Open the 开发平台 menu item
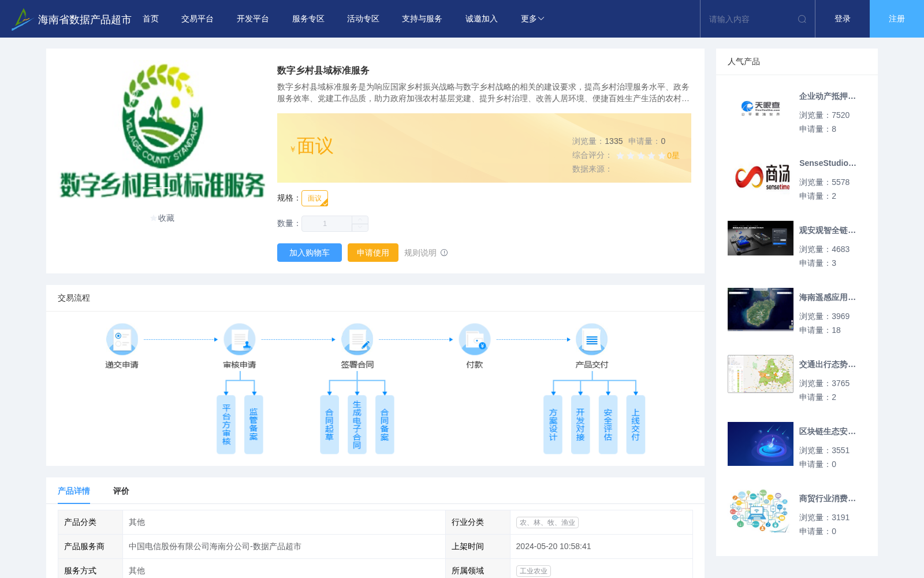 tap(253, 19)
